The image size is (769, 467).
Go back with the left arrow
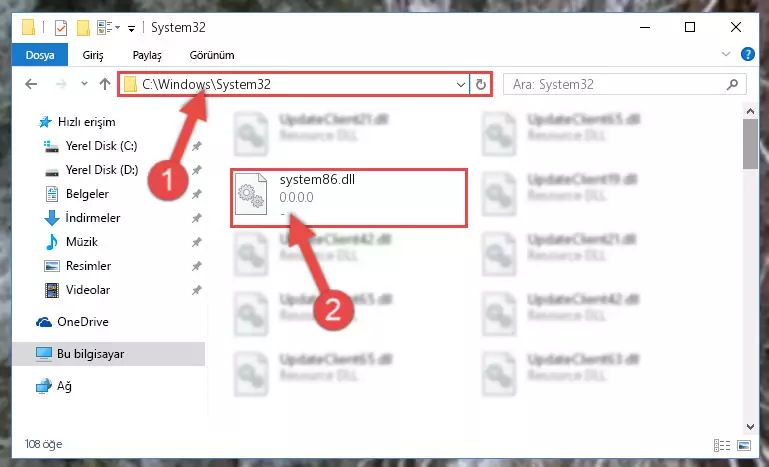coord(31,84)
